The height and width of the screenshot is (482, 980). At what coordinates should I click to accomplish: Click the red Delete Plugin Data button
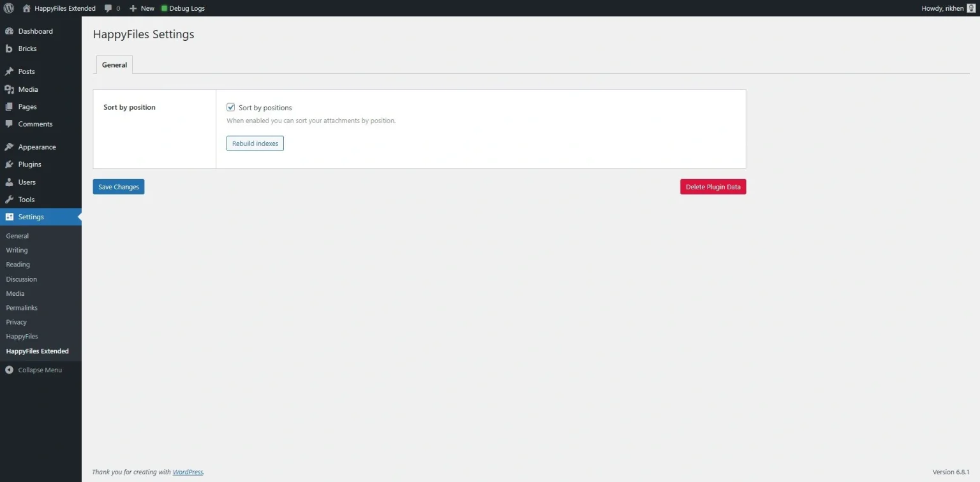713,187
